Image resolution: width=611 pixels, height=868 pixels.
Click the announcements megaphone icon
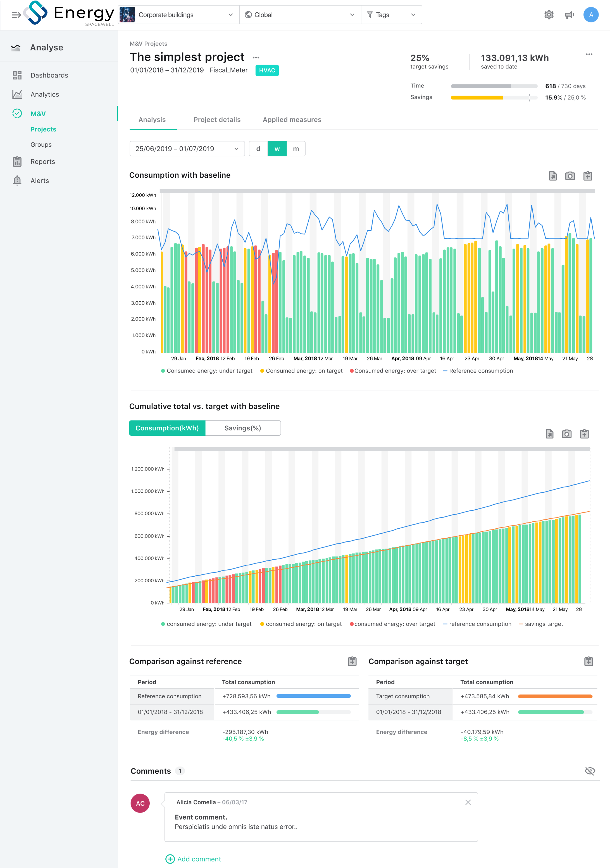[x=570, y=15]
